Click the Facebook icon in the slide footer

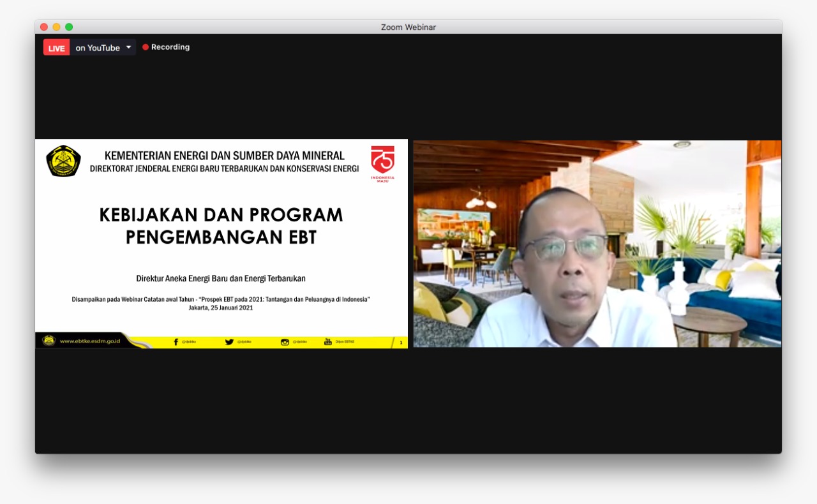pos(175,341)
